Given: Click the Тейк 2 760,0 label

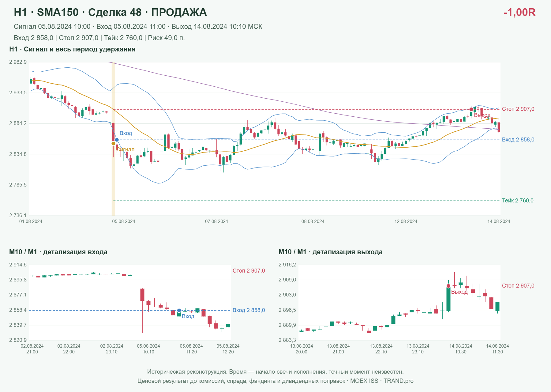Looking at the screenshot, I should pyautogui.click(x=518, y=201).
